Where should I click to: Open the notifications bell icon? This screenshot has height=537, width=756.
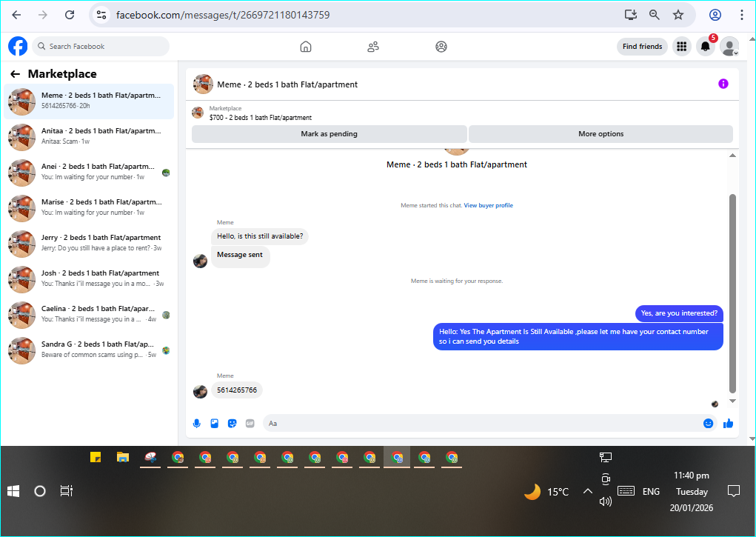[x=706, y=47]
